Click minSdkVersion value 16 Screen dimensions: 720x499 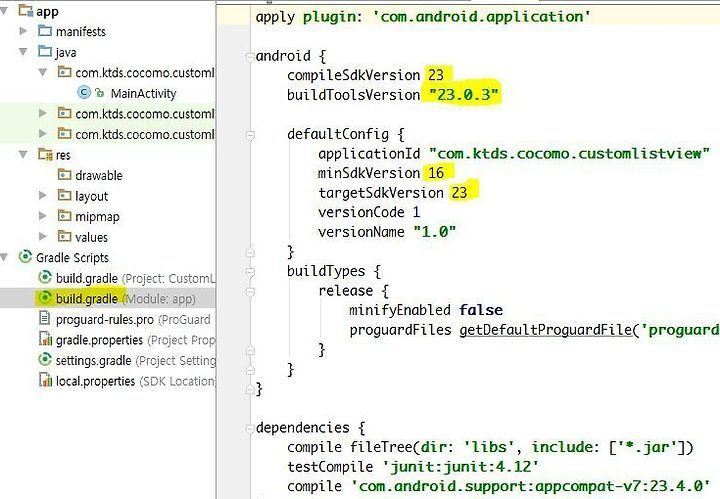coord(436,173)
